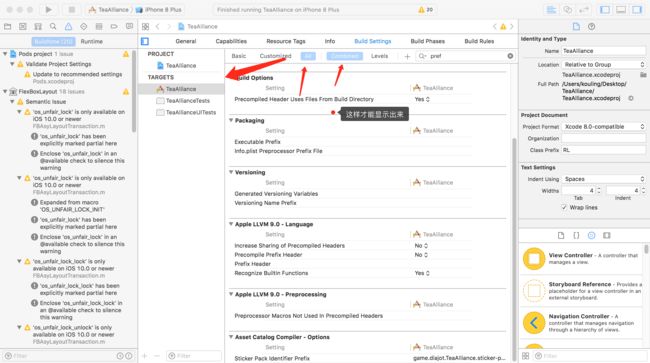Run the TeaAlliance project
This screenshot has height=363, width=650.
pos(49,10)
